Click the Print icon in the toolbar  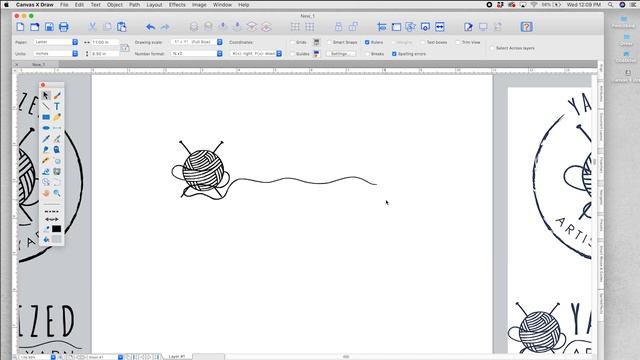(x=64, y=27)
